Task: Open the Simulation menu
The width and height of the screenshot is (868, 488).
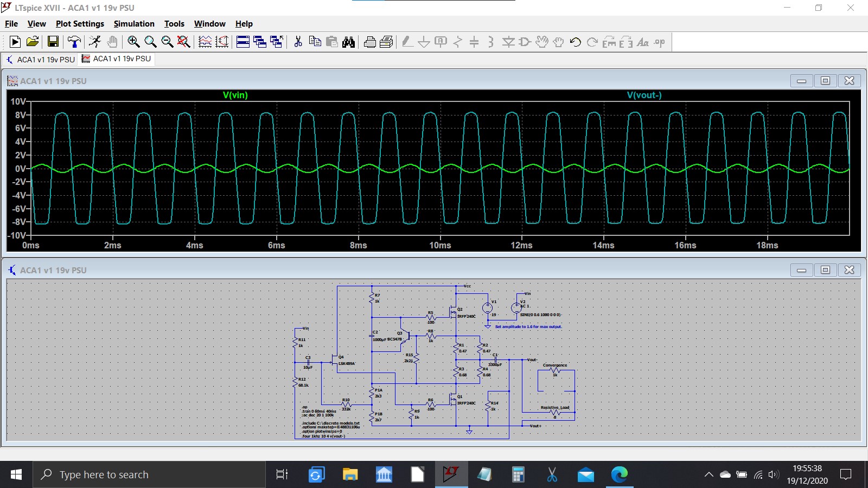Action: (134, 24)
